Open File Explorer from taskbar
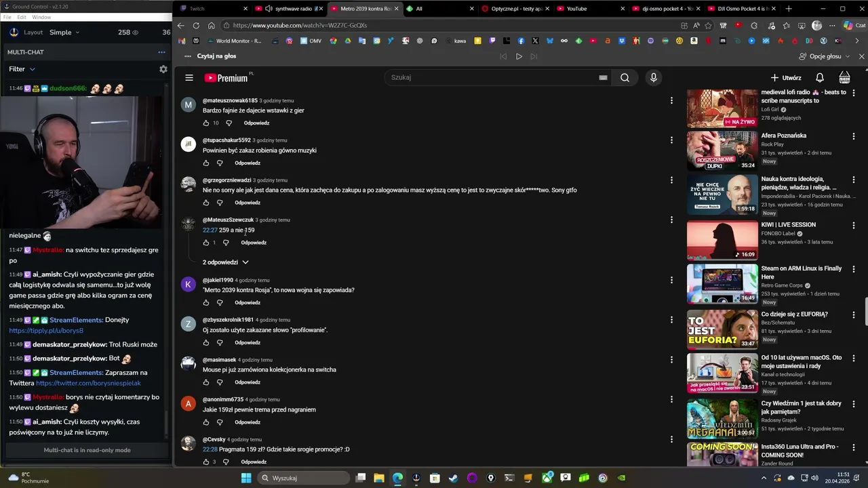Screen dimensions: 868x488 379,478
